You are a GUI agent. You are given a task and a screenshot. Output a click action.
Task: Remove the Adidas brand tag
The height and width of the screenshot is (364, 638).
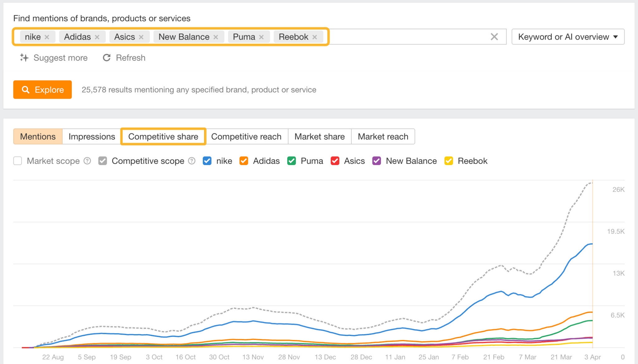coord(97,36)
